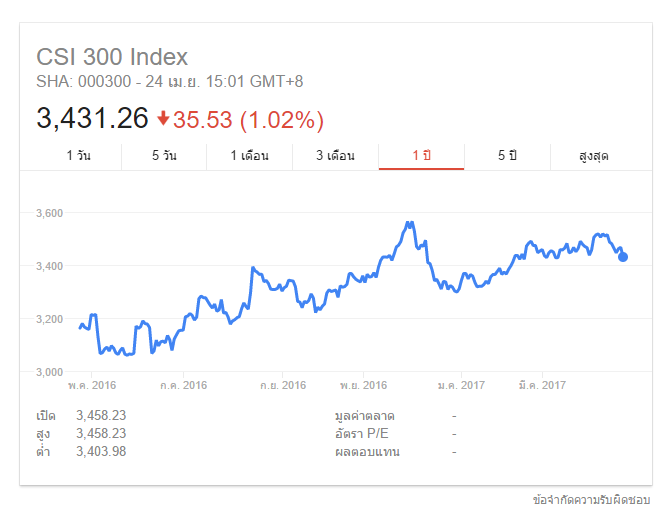Click the เปิด open value 3,458.23

(x=101, y=415)
